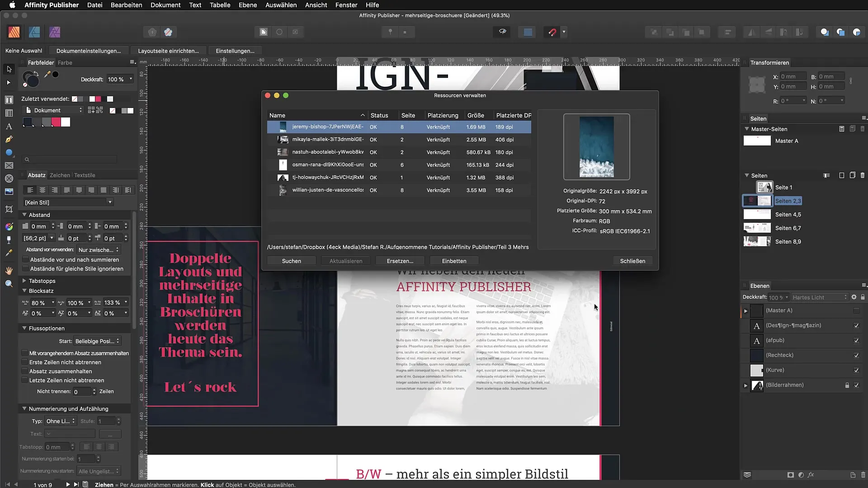Enable Abstände vor und nach summieren
This screenshot has width=868, height=488.
[26, 260]
